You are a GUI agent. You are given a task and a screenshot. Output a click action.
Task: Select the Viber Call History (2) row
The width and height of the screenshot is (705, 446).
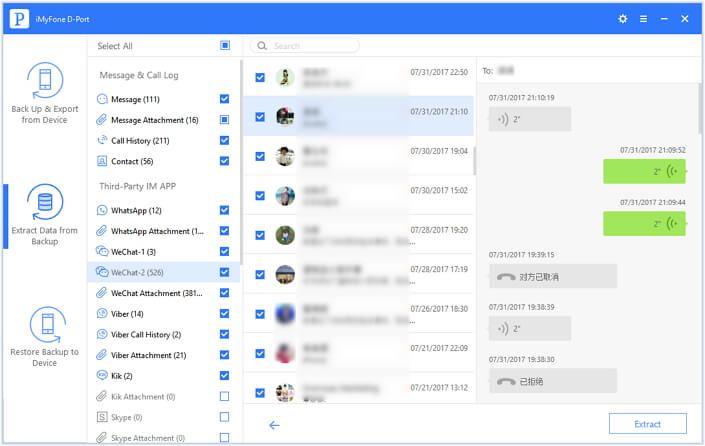point(164,334)
